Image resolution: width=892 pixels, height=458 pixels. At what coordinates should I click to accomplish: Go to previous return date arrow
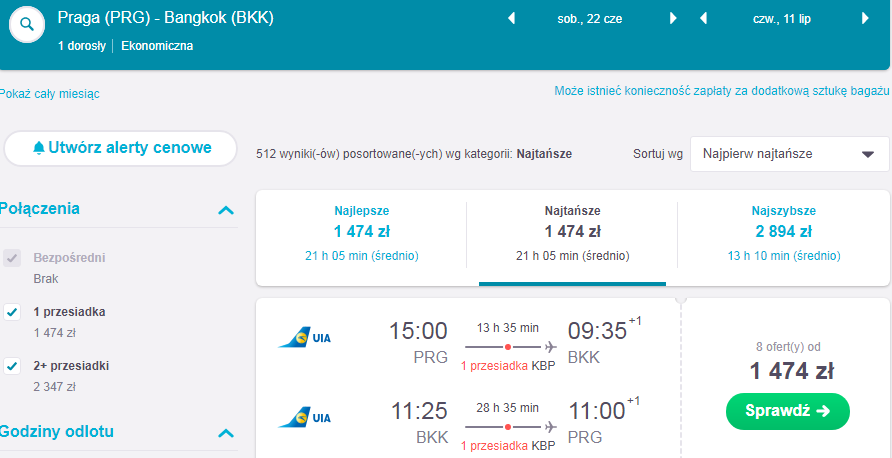point(703,19)
